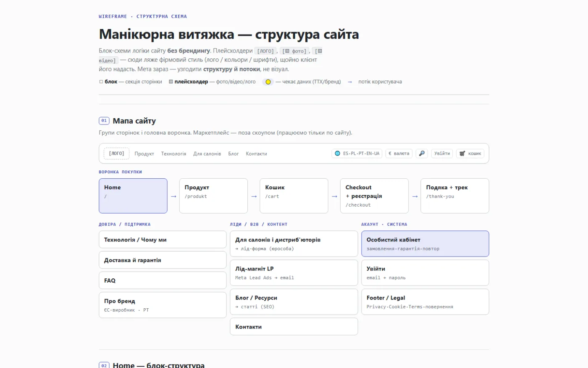Click the АКАУНТ · СИСТЕМА label
588x368 pixels.
click(x=384, y=225)
